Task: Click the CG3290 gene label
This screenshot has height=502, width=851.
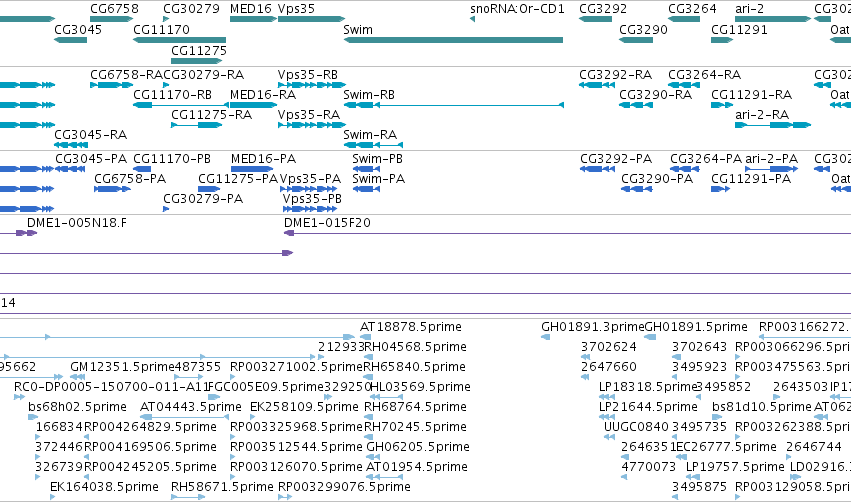Action: coord(643,29)
